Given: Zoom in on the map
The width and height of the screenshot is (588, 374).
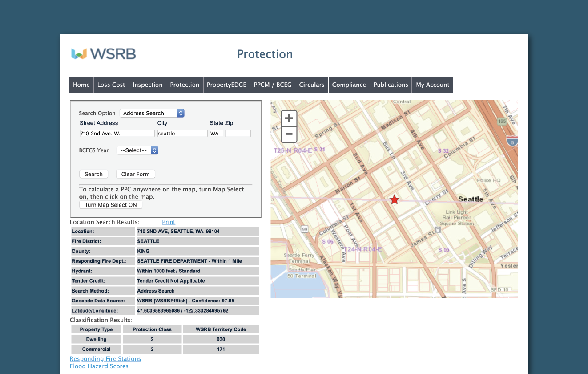Looking at the screenshot, I should [x=289, y=118].
